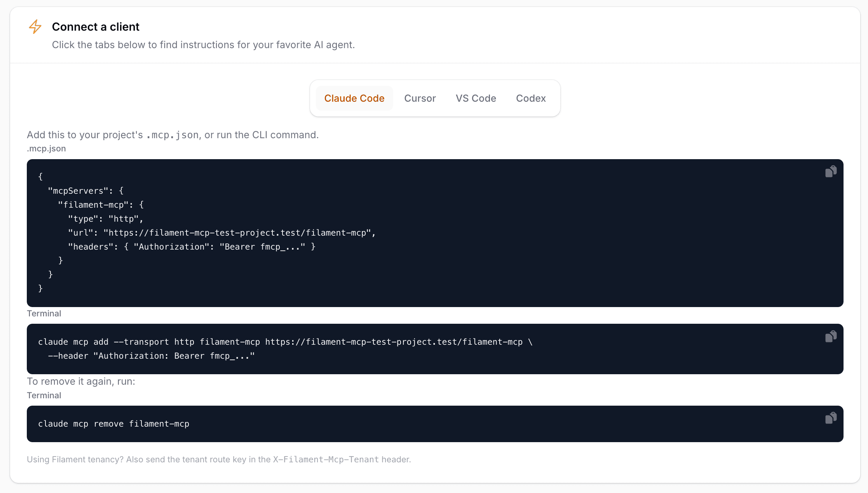Click the --header Authorization Bearer line
Viewport: 868px width, 493px height.
tap(151, 356)
